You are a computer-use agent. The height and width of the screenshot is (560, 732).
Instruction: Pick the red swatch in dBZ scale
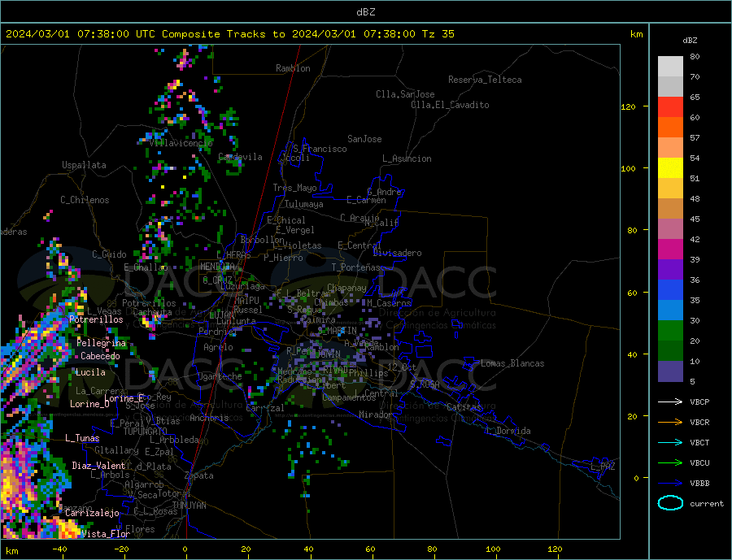[670, 106]
